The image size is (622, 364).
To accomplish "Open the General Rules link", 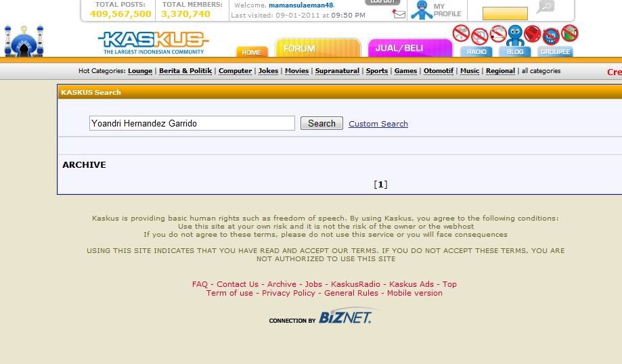I will 351,293.
